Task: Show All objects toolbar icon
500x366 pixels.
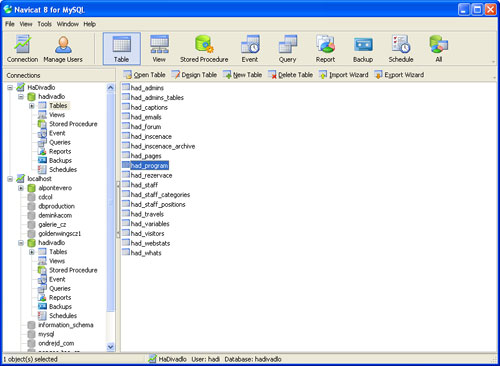Action: 439,49
